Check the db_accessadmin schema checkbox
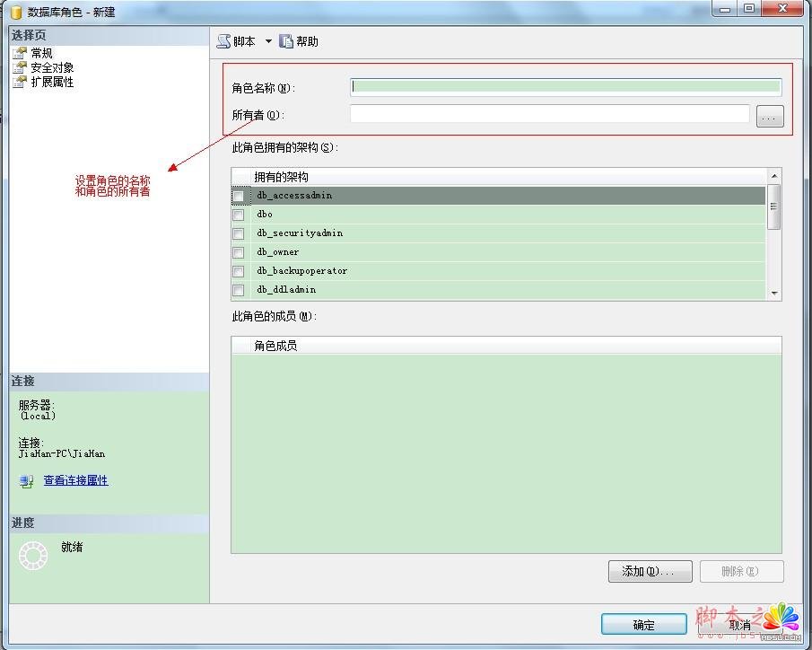Image resolution: width=812 pixels, height=650 pixels. pyautogui.click(x=239, y=196)
